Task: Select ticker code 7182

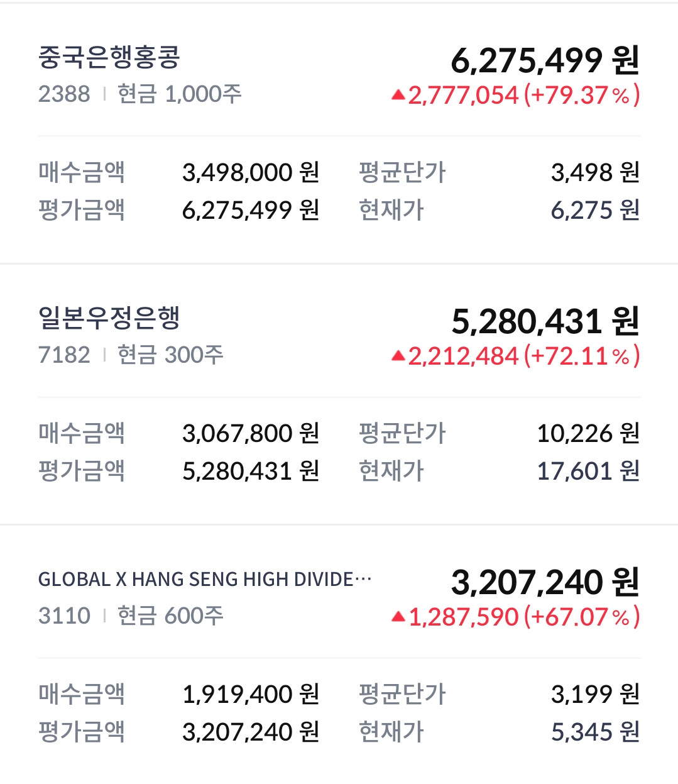Action: [64, 355]
